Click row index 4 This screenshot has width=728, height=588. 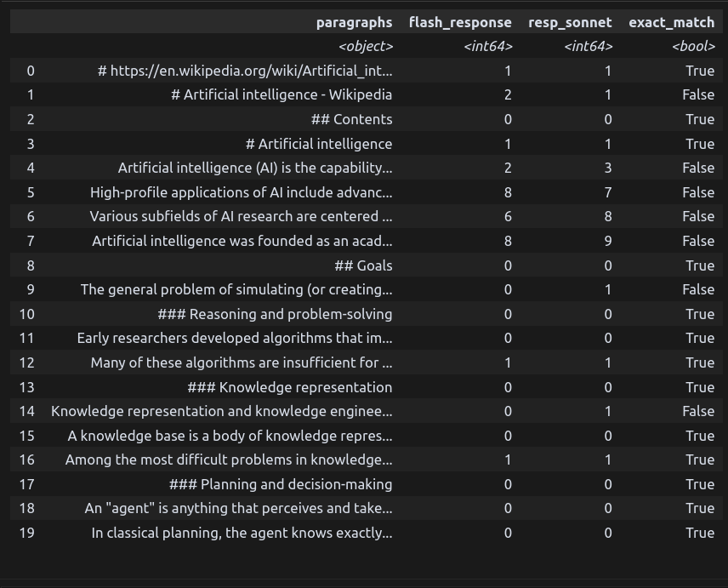click(x=31, y=168)
